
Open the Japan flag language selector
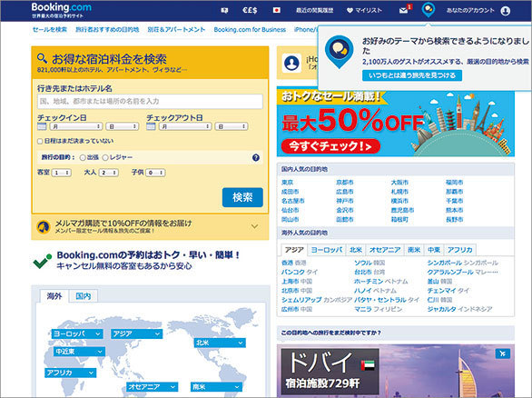[x=277, y=11]
